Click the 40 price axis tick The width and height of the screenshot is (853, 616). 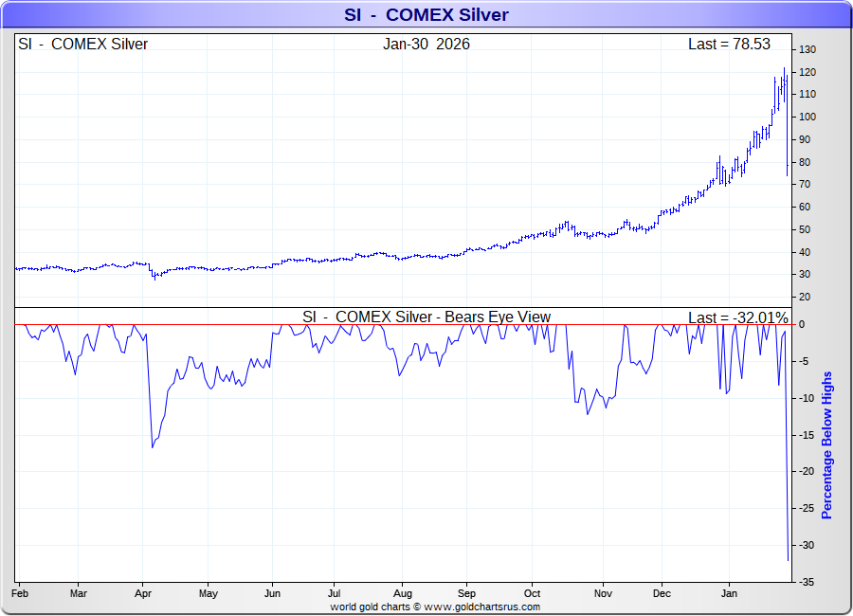[x=805, y=252]
